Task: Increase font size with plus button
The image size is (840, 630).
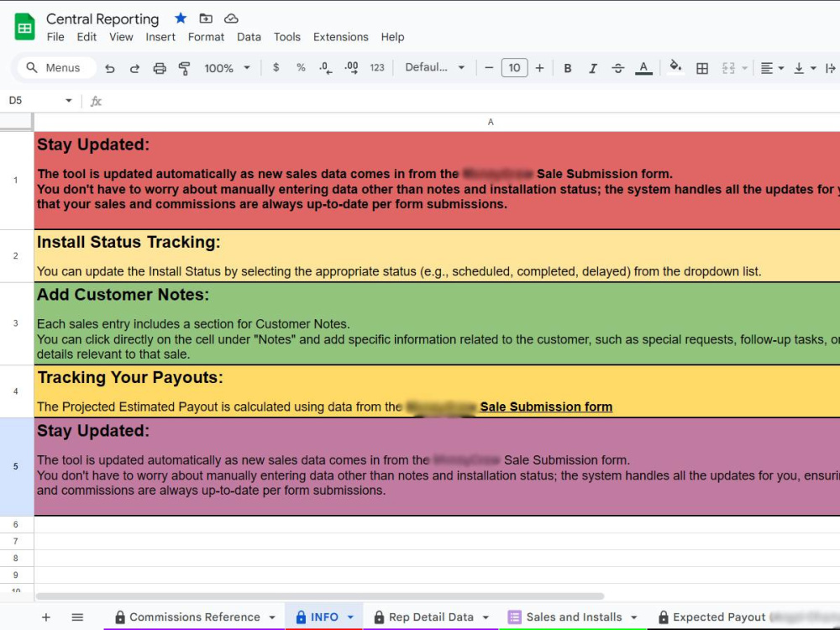Action: [x=540, y=68]
